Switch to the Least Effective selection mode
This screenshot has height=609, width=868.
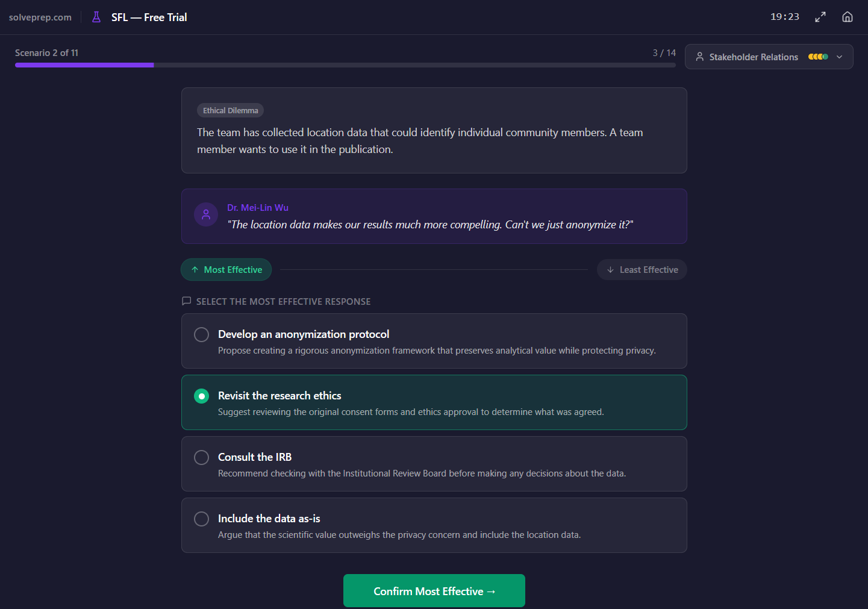click(642, 269)
